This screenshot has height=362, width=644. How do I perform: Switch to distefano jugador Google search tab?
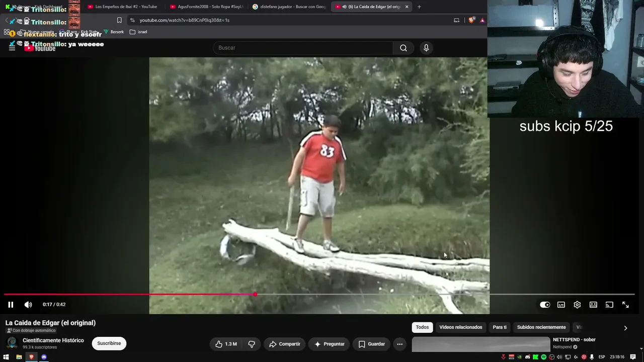click(x=289, y=7)
